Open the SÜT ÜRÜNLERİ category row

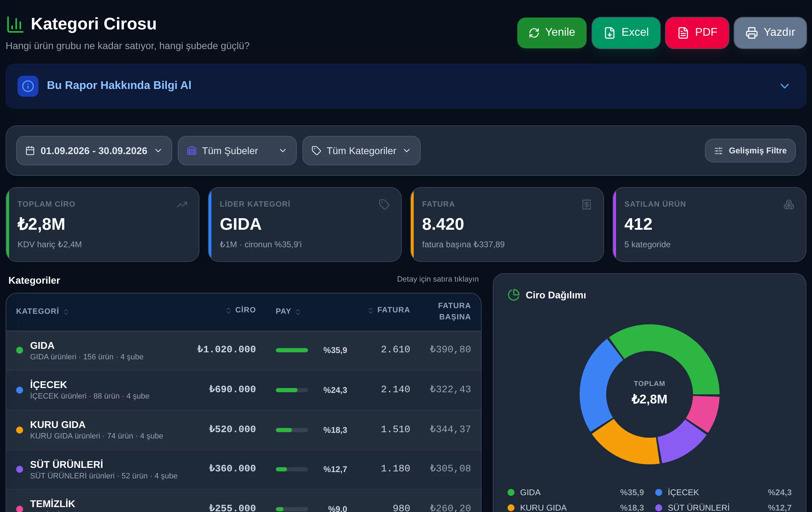tap(244, 470)
